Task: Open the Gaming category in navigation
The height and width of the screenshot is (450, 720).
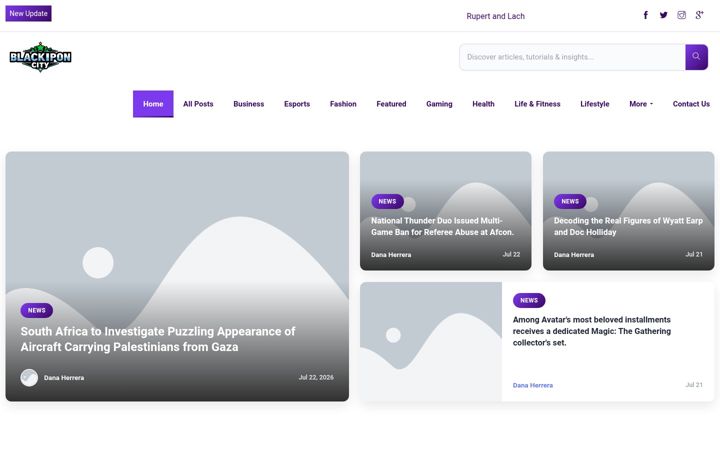Action: 439,104
